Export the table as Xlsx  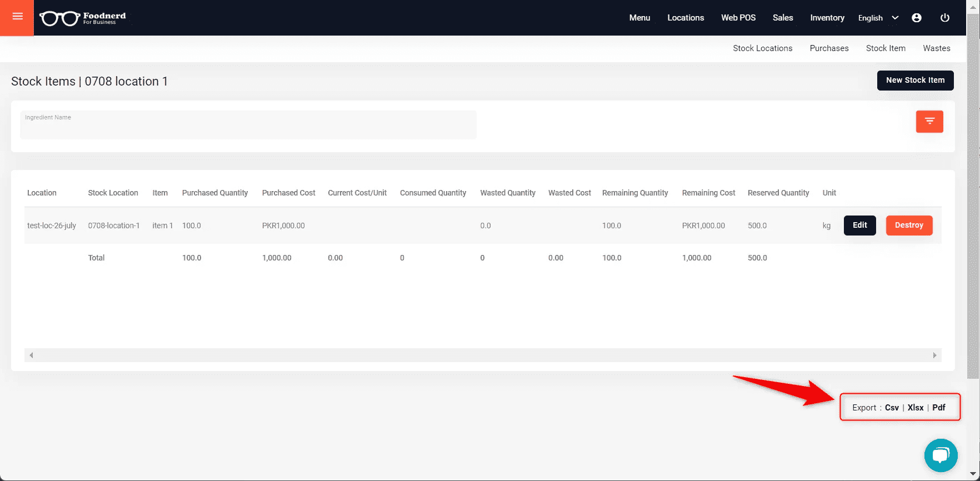pyautogui.click(x=916, y=408)
